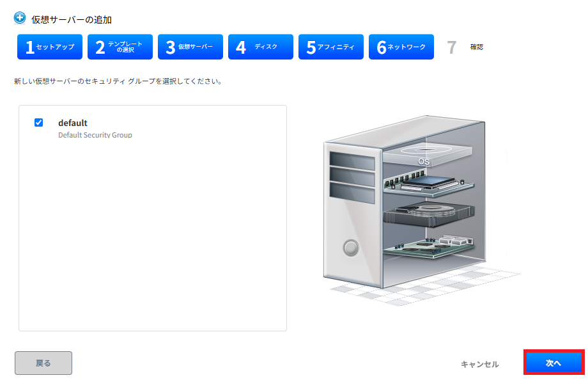This screenshot has height=380, width=588.
Task: Uncheck the default security group checkbox
Action: pyautogui.click(x=38, y=122)
